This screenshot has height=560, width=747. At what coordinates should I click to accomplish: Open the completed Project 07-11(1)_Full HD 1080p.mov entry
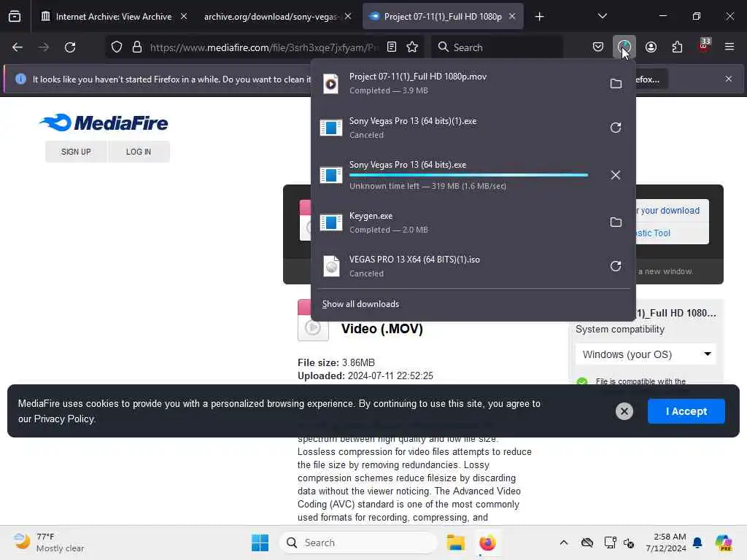click(457, 83)
